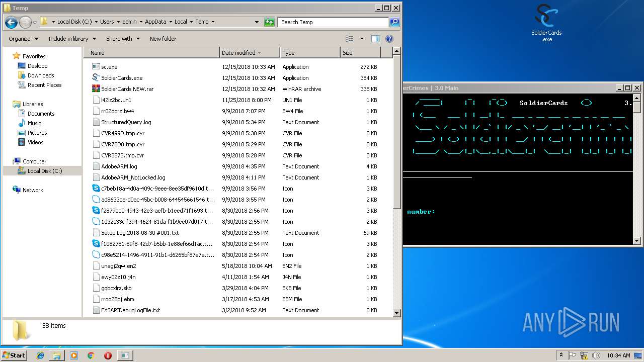The image size is (644, 362).
Task: Expand the dropdown arrow after Temp breadcrumb
Action: pos(213,22)
